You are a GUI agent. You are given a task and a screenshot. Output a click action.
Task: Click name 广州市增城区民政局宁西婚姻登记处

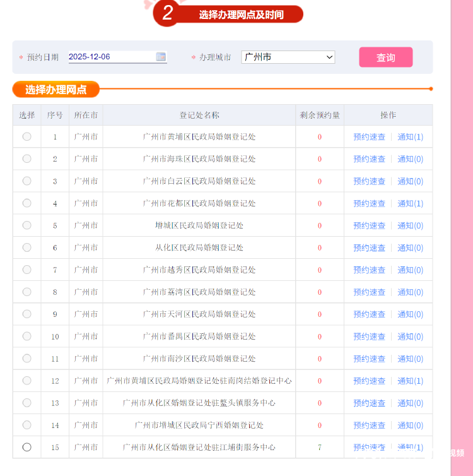point(199,425)
